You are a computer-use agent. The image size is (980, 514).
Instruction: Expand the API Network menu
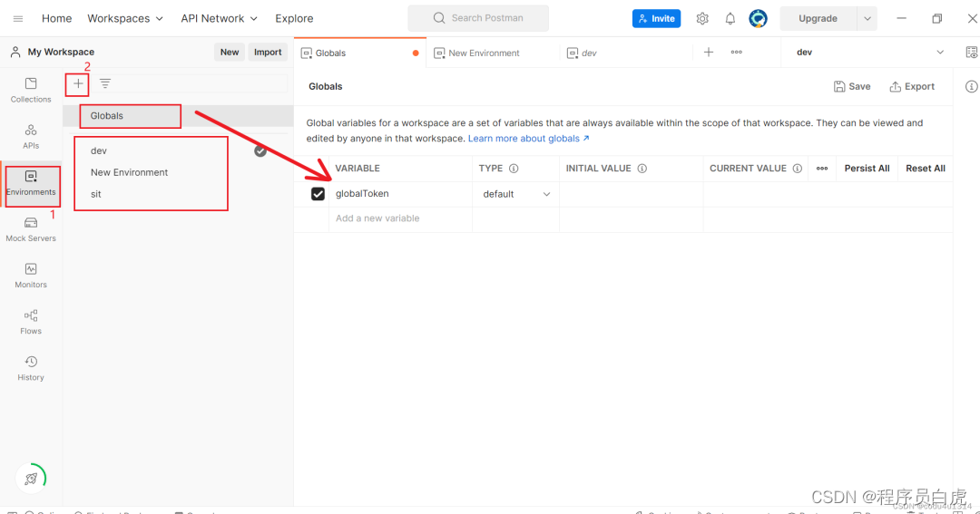click(x=219, y=19)
